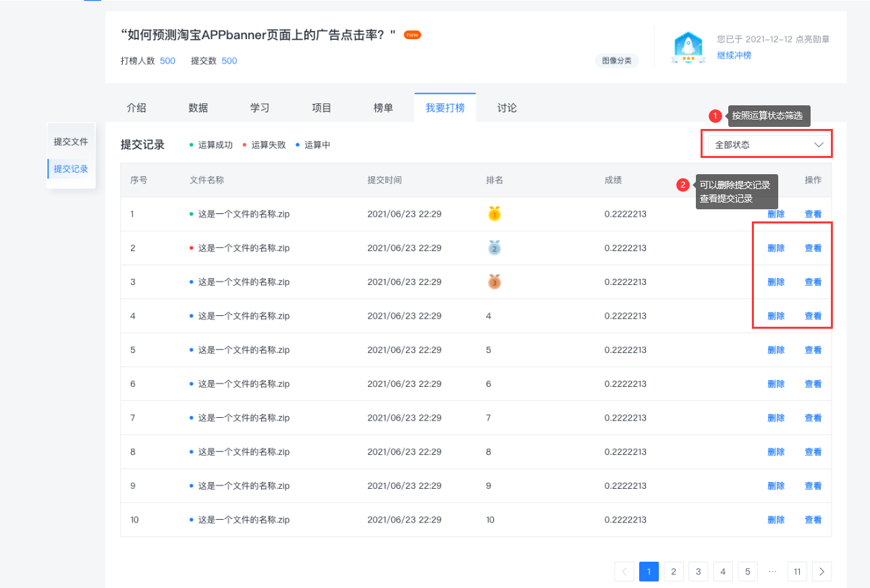Image resolution: width=870 pixels, height=588 pixels.
Task: Click the file name in row 2
Action: click(x=244, y=248)
